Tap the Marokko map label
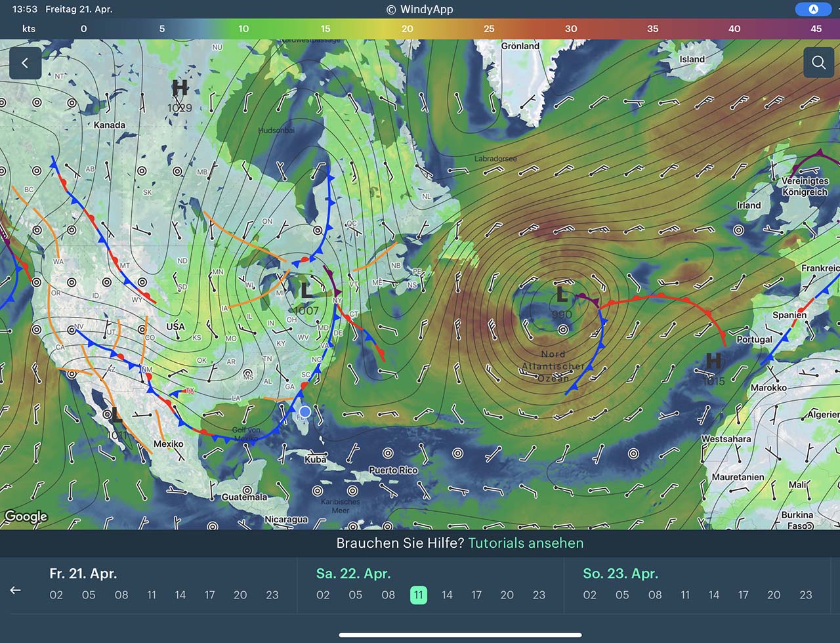Screen dimensions: 840x643 (769, 387)
